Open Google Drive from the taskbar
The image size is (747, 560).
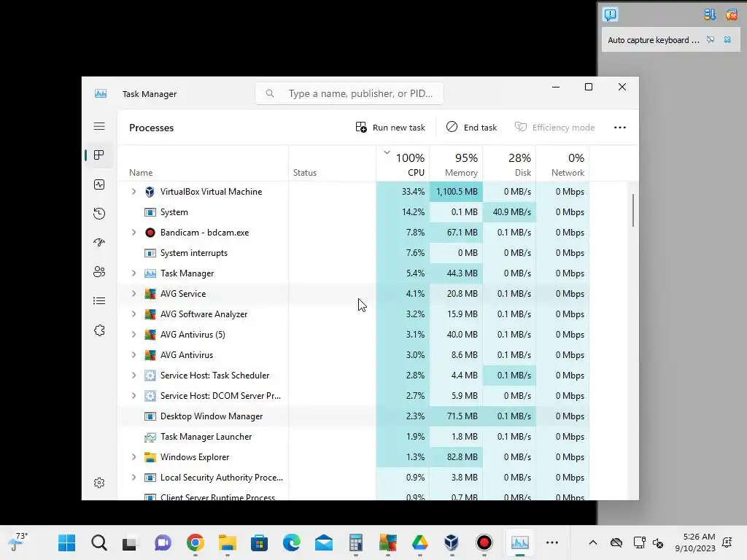click(x=419, y=542)
